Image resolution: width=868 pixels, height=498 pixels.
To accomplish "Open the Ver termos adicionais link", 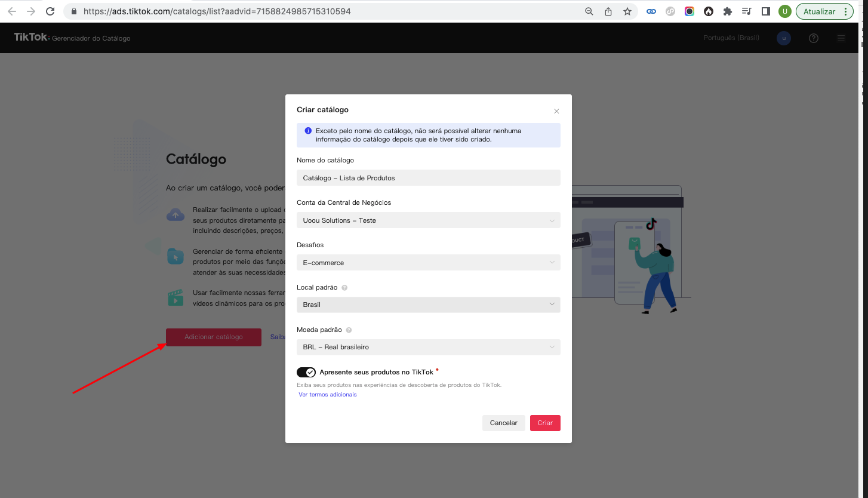I will tap(328, 395).
